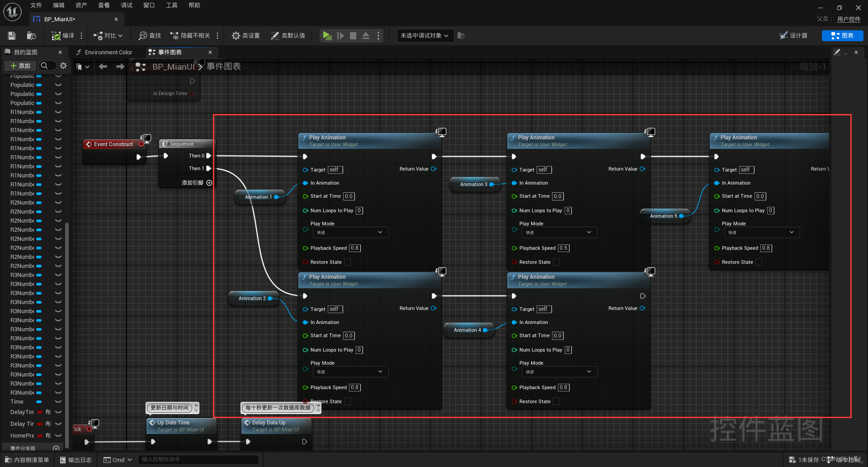This screenshot has width=868, height=467.
Task: Switch to the 事件图表 tab
Action: pyautogui.click(x=170, y=52)
